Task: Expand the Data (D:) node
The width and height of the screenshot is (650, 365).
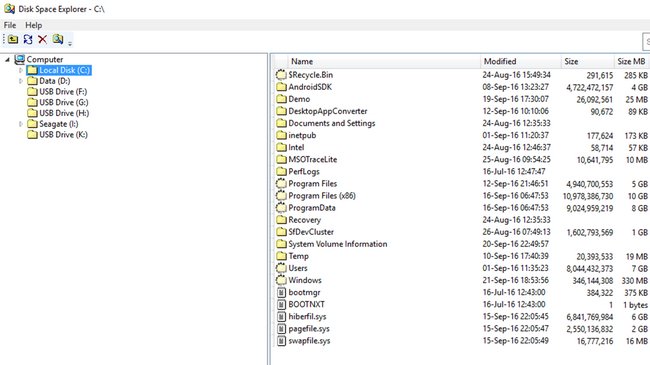Action: (21, 81)
